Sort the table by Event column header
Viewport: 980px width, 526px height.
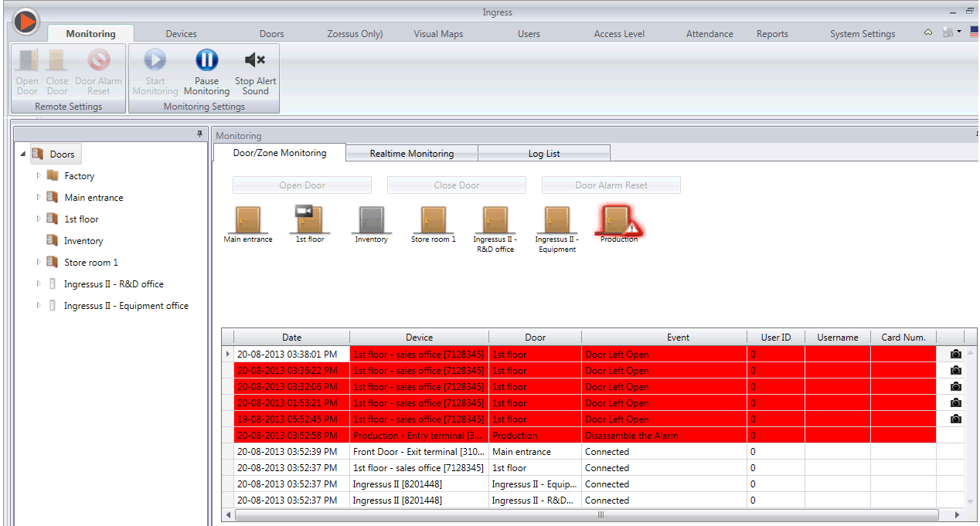tap(667, 338)
